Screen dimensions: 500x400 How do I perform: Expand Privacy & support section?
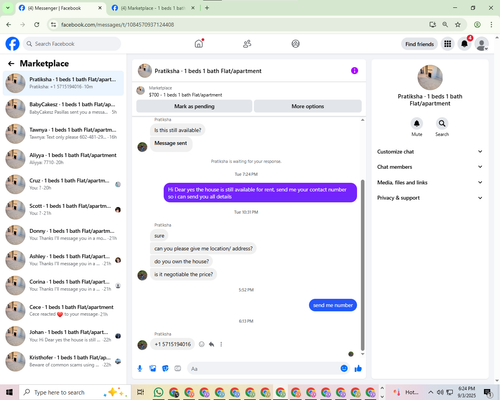(x=430, y=198)
